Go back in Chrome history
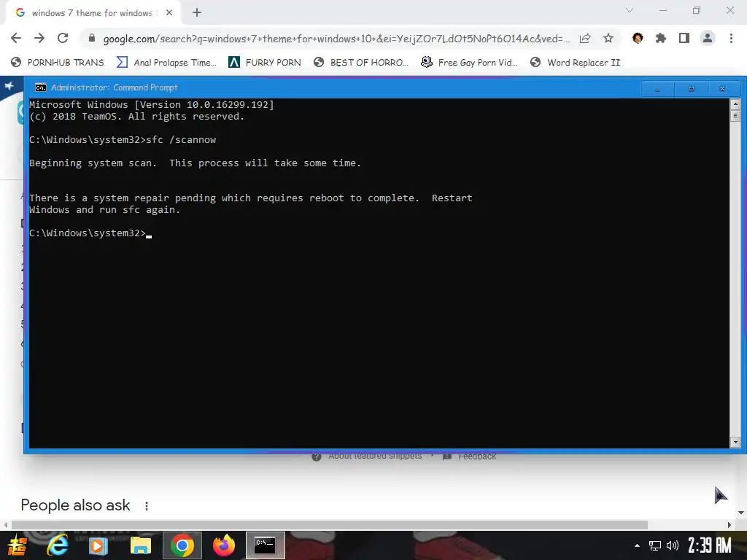Viewport: 747px width, 560px height. pos(16,38)
